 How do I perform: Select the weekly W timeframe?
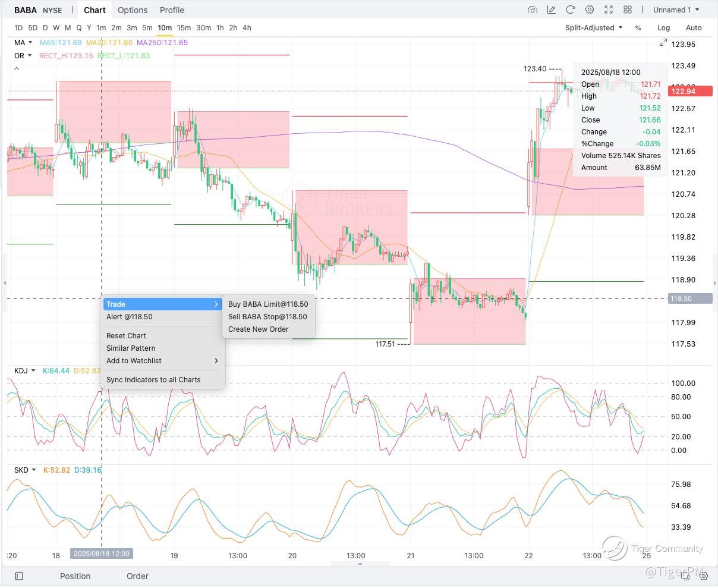(56, 27)
